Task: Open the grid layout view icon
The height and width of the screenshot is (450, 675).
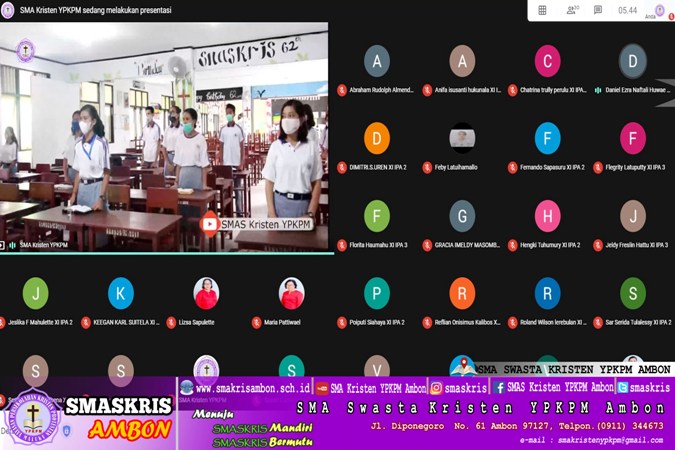Action: point(542,10)
